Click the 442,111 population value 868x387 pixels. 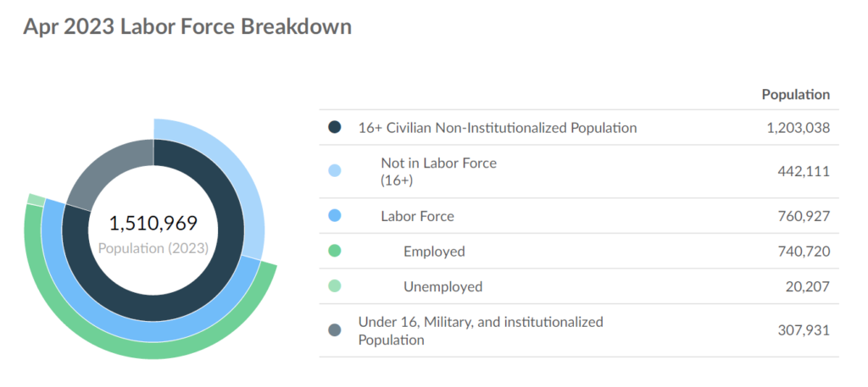(804, 171)
